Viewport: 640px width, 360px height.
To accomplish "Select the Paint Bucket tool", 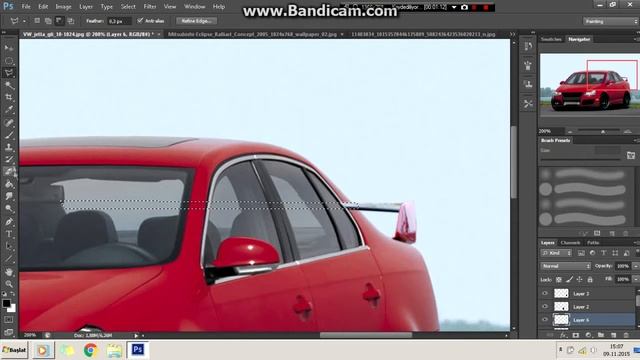I will coord(9,184).
